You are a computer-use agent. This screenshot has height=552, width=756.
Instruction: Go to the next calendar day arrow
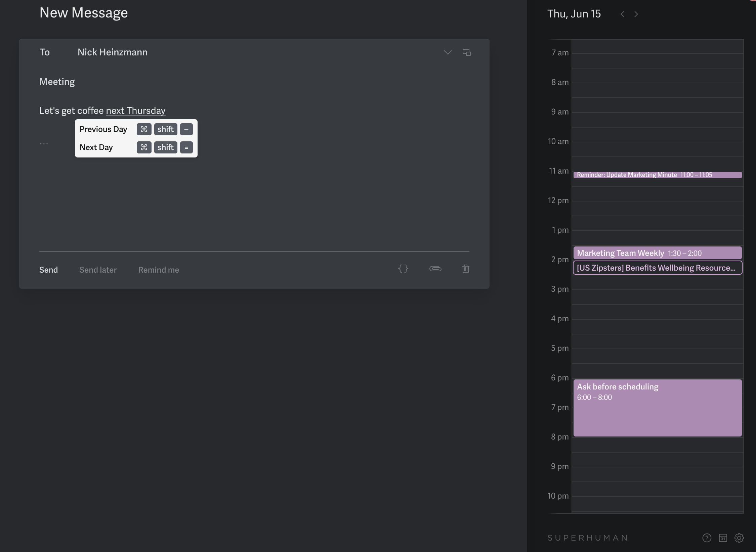click(x=636, y=14)
